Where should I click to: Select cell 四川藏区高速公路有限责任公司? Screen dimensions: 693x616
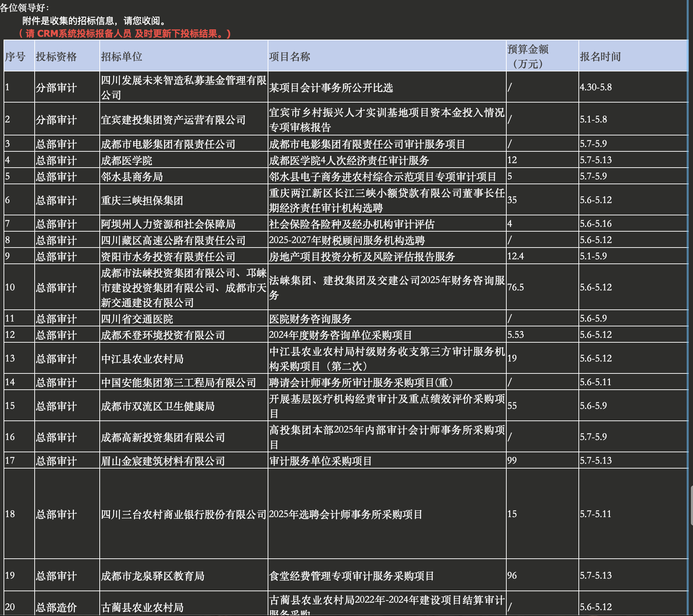click(184, 240)
